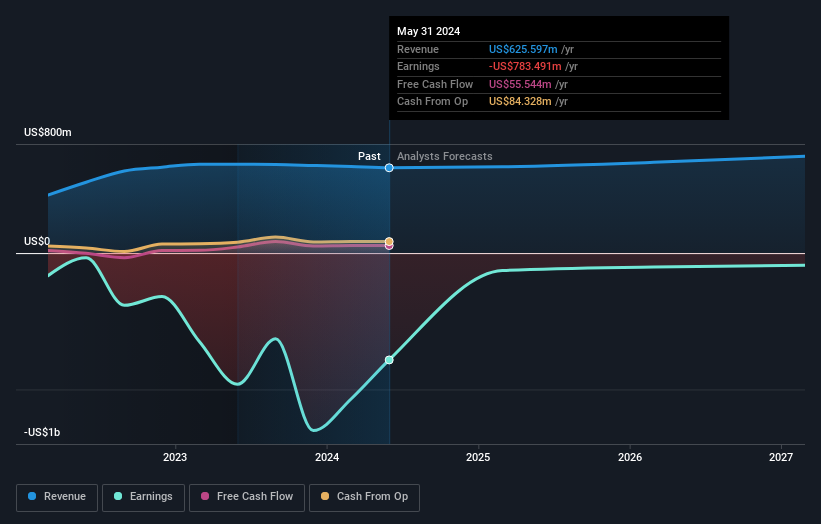Click the Cash From Op label in tooltip
The width and height of the screenshot is (821, 524).
[432, 102]
